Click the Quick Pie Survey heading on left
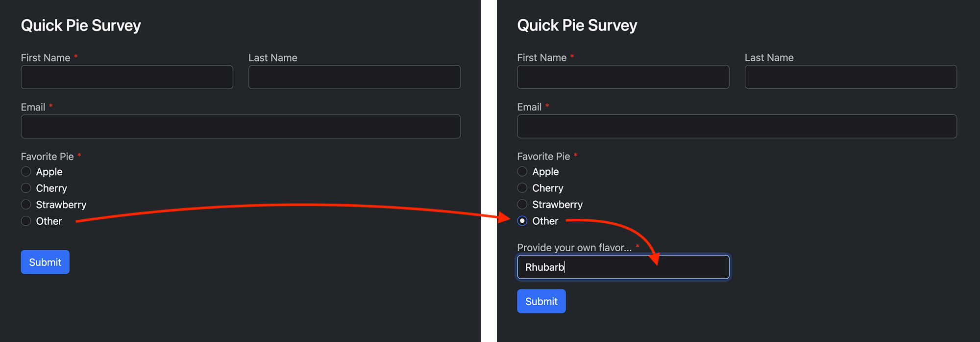This screenshot has width=980, height=342. tap(80, 25)
